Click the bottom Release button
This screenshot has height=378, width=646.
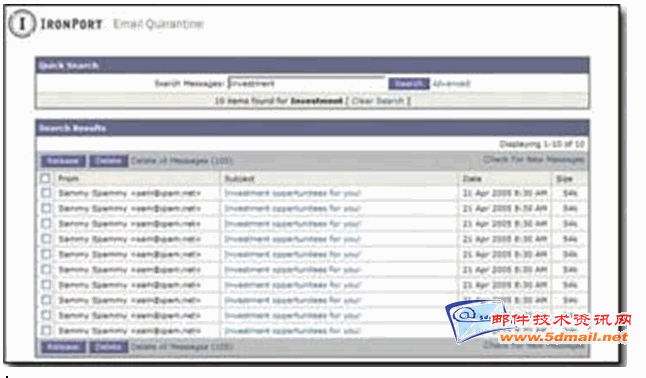click(x=63, y=347)
